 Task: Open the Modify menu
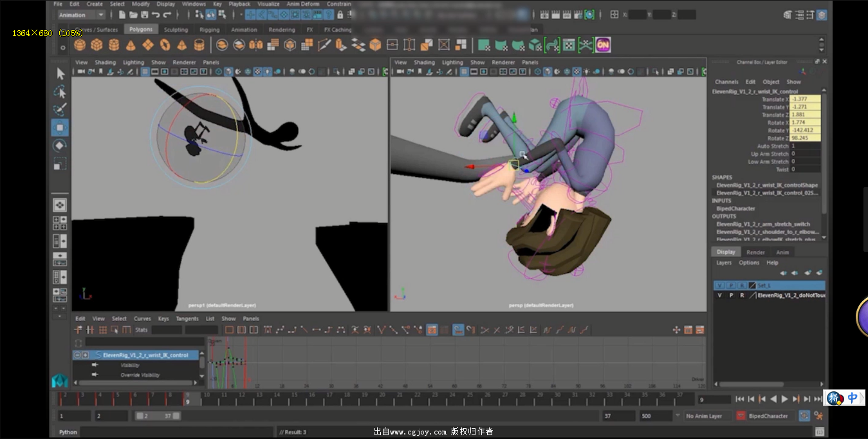pos(140,4)
